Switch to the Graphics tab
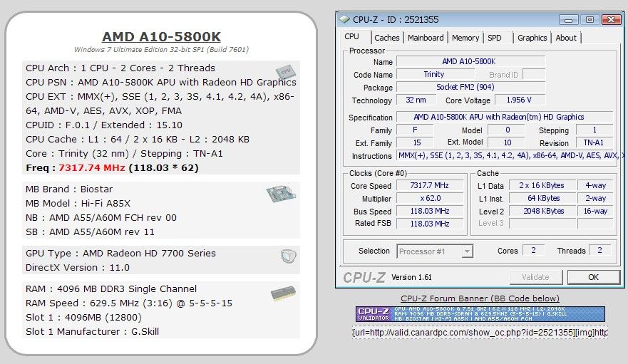Image resolution: width=628 pixels, height=364 pixels. (x=532, y=38)
